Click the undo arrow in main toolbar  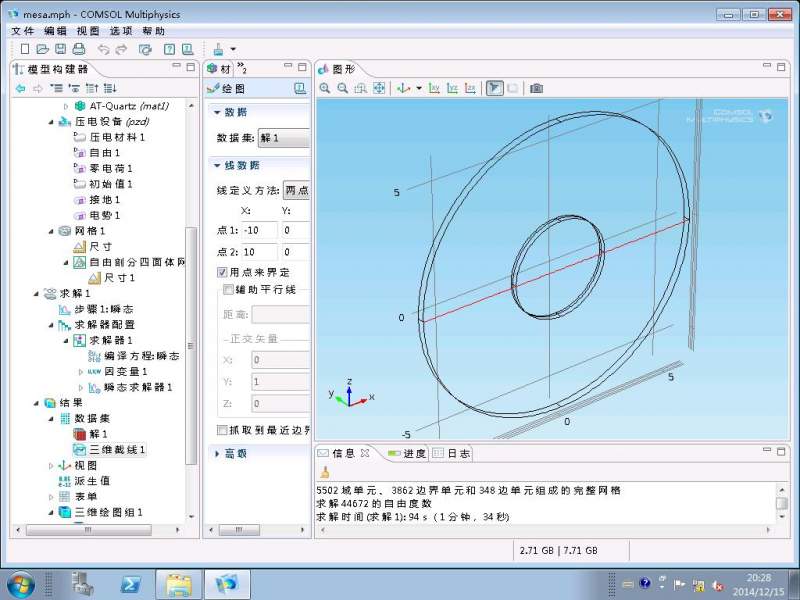pyautogui.click(x=103, y=49)
